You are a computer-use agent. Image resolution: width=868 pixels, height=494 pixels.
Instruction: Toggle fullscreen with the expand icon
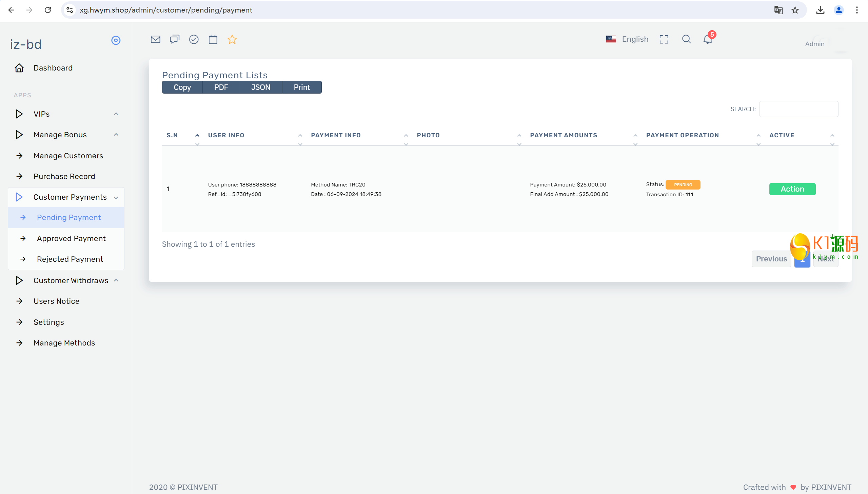664,39
